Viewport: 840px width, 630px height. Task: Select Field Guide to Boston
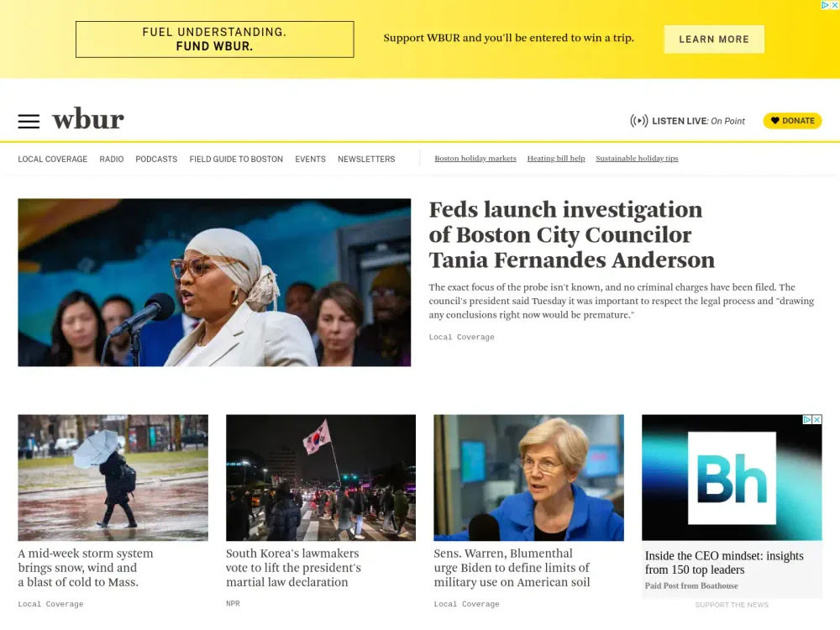point(236,159)
